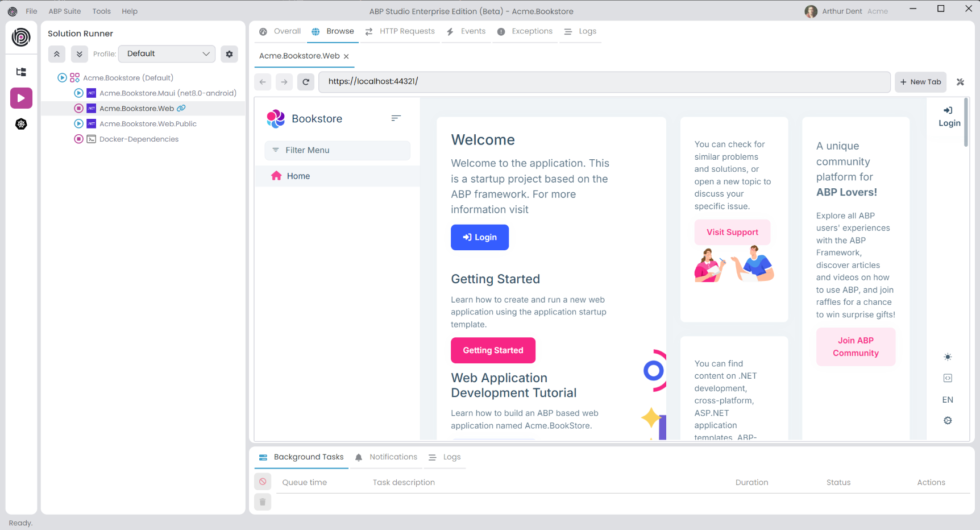
Task: Click the layout width toggle icon
Action: click(x=948, y=378)
